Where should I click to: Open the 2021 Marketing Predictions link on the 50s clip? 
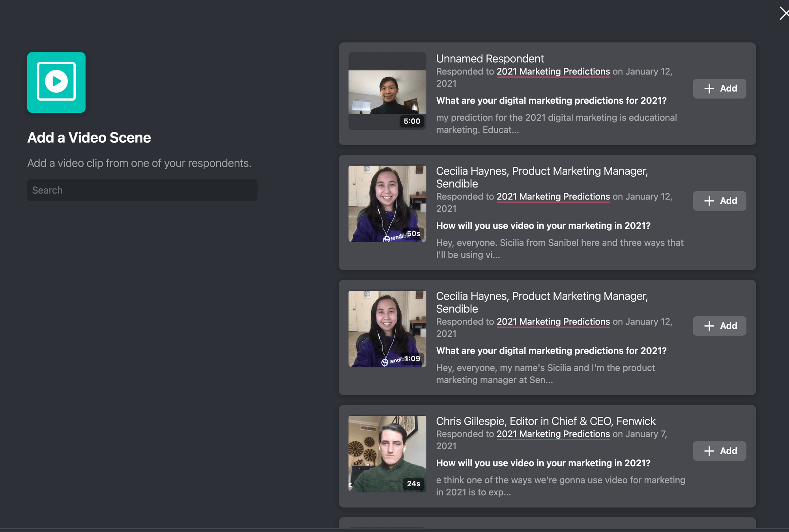[553, 196]
